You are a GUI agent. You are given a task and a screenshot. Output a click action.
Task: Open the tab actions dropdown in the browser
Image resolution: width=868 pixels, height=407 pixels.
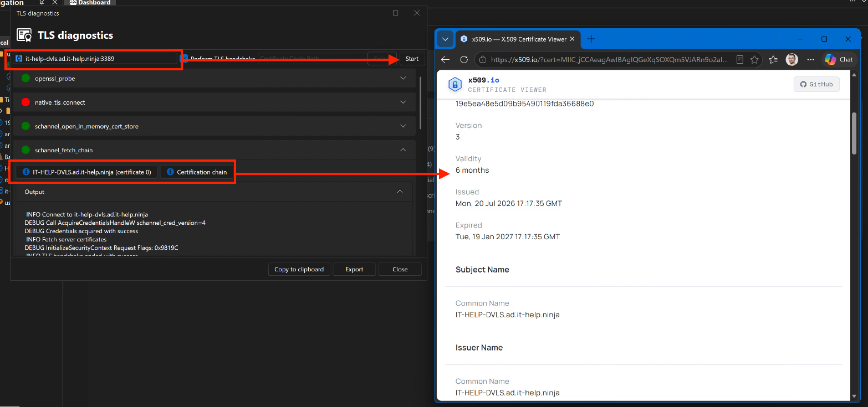click(445, 39)
